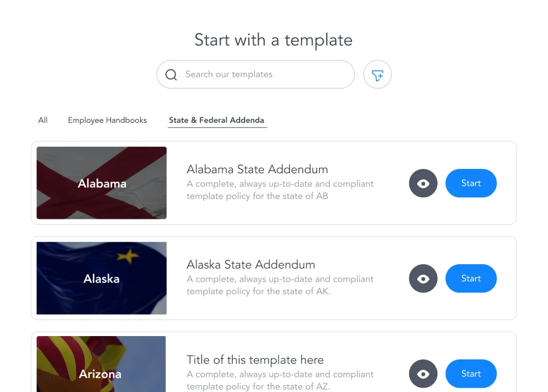548x392 pixels.
Task: Open the template filter icon
Action: coord(377,74)
